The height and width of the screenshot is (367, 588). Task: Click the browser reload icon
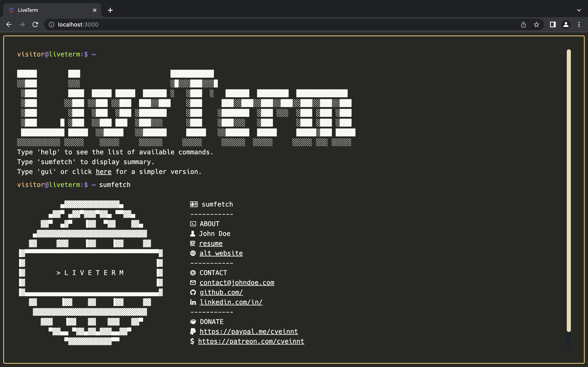(x=35, y=24)
